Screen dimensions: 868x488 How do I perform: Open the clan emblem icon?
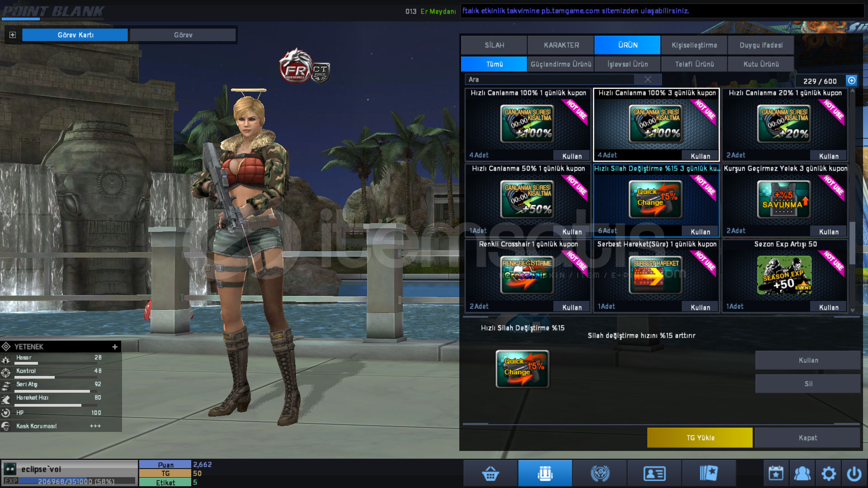600,473
